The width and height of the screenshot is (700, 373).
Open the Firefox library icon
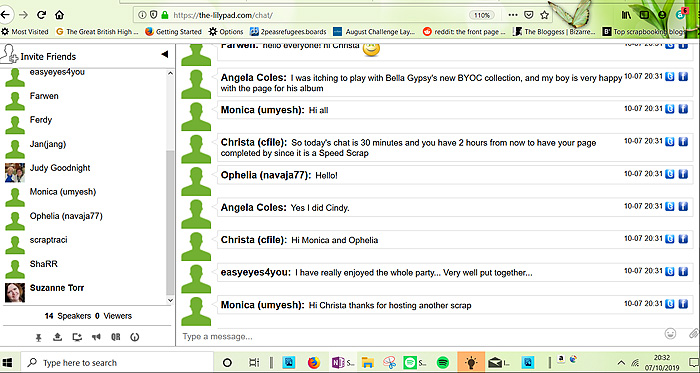[x=626, y=15]
